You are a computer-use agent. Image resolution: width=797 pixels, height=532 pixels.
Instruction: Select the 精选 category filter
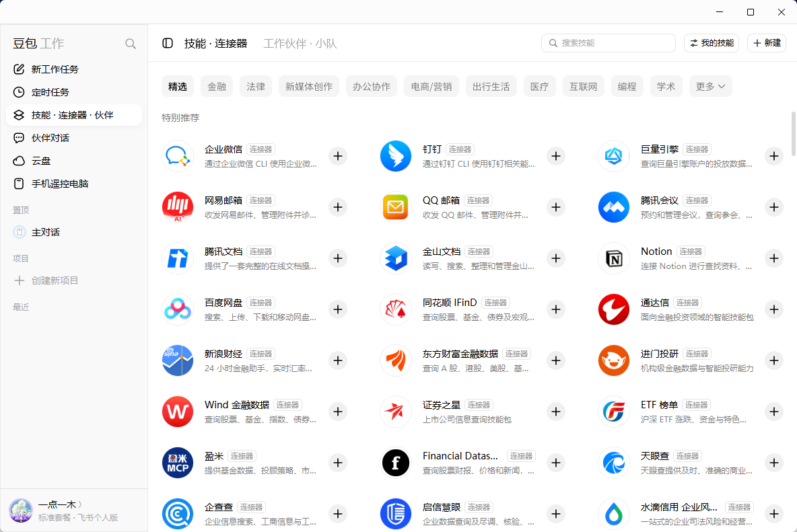178,87
